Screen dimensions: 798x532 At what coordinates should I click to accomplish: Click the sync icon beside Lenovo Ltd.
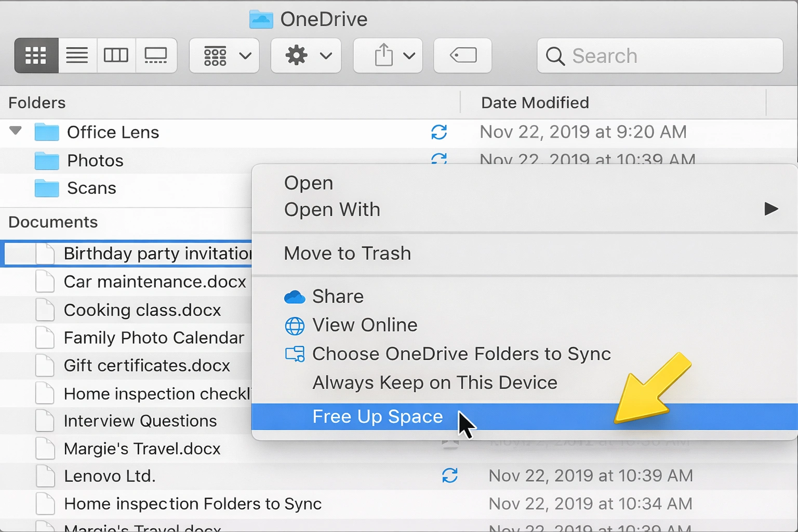coord(450,475)
